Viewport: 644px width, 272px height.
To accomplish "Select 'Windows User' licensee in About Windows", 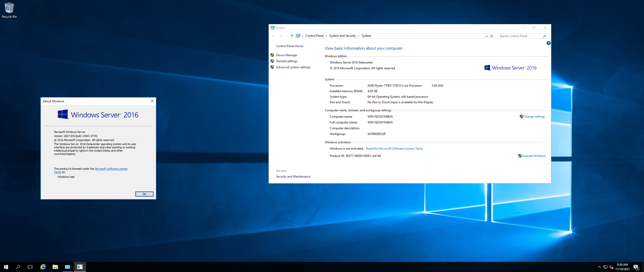I will [x=66, y=177].
